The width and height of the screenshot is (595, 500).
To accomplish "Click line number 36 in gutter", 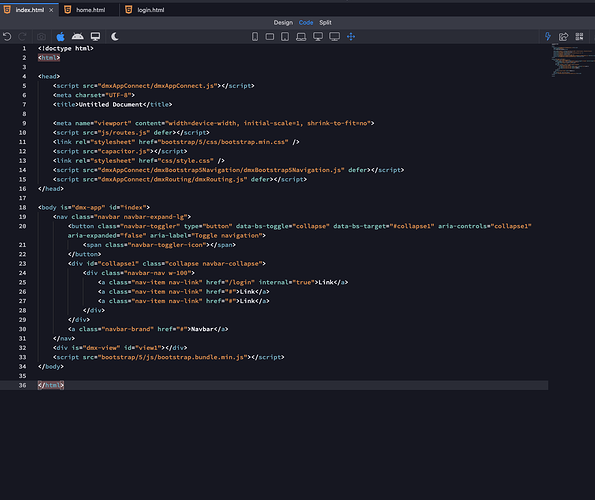I will click(x=23, y=385).
